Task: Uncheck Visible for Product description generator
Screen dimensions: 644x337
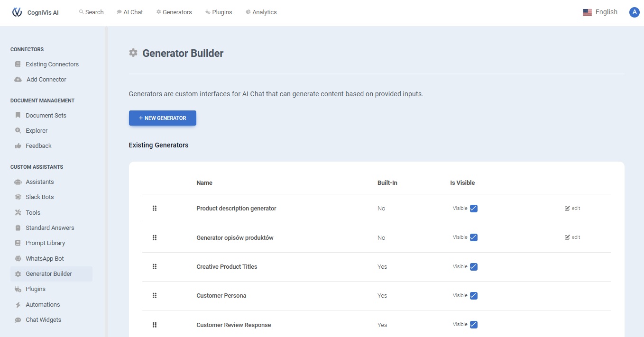Action: coord(473,209)
